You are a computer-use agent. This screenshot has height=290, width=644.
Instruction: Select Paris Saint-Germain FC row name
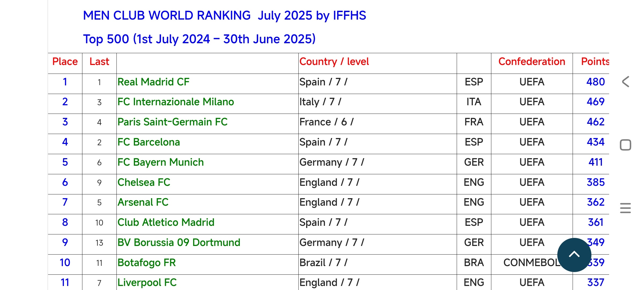coord(173,122)
